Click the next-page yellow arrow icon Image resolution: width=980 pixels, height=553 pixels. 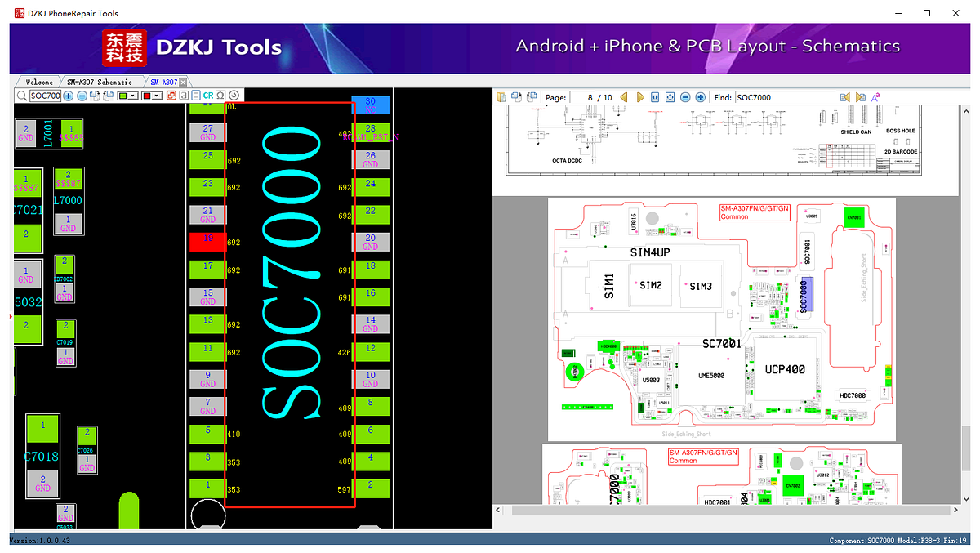coord(639,97)
